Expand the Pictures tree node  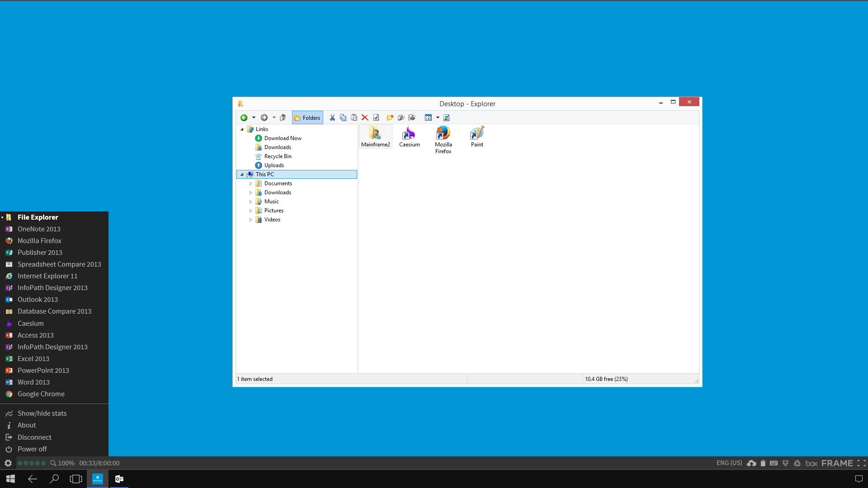(250, 211)
